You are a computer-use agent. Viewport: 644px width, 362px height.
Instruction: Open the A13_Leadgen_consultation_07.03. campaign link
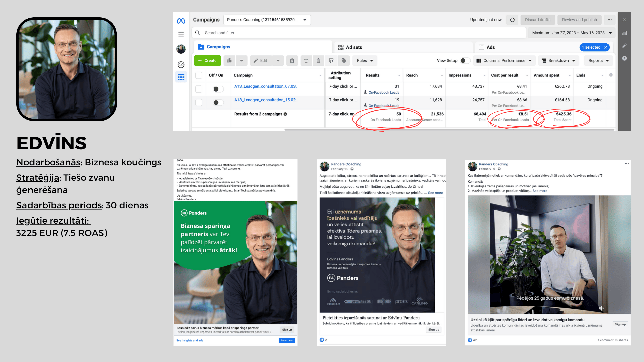pyautogui.click(x=265, y=86)
